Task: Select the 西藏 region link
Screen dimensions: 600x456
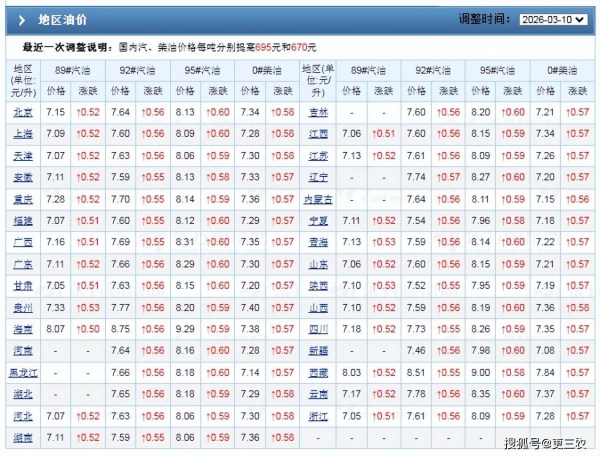Action: pos(318,372)
